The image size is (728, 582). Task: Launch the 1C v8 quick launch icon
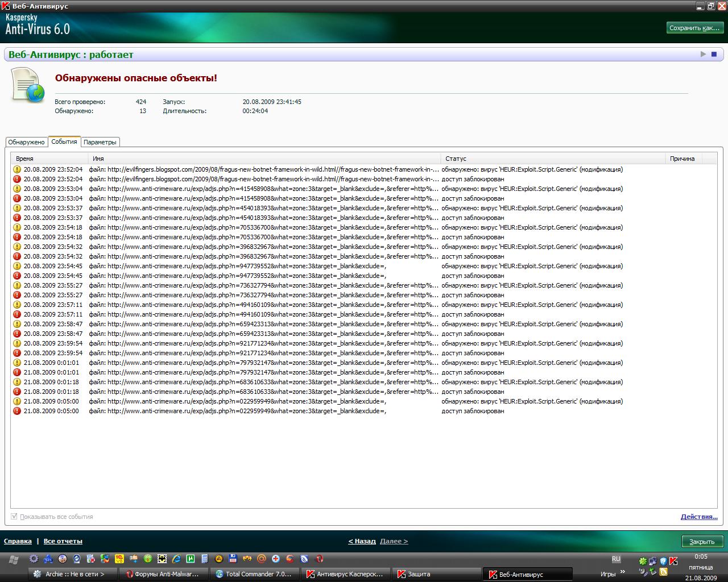119,559
